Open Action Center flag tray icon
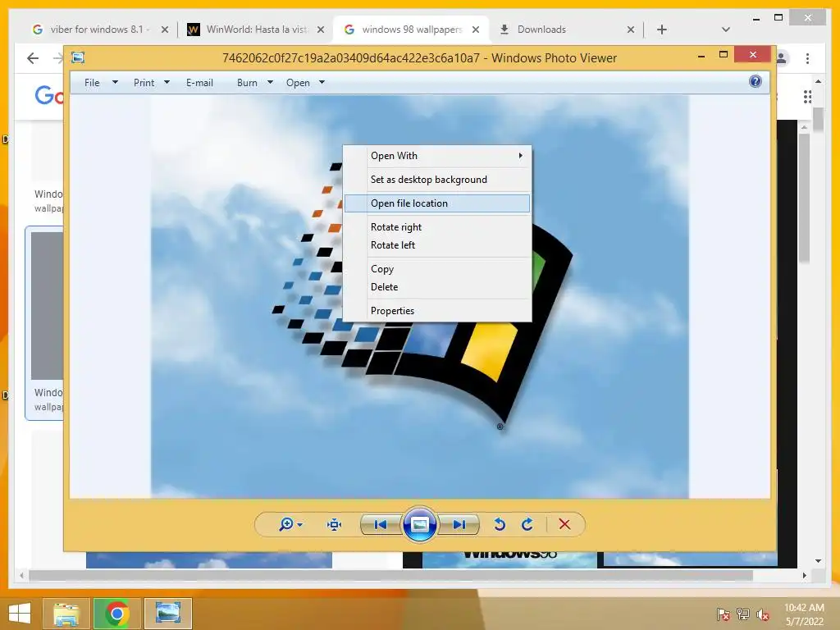840x630 pixels. [724, 614]
